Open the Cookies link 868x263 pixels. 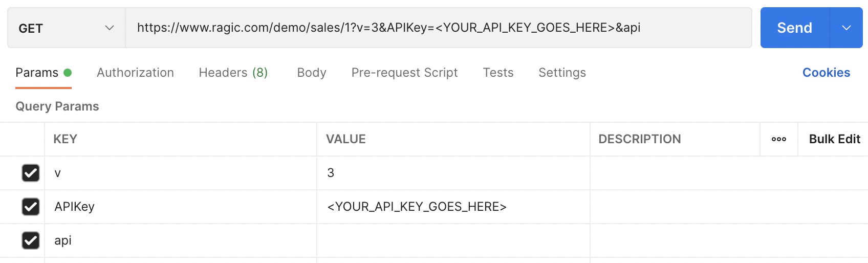click(826, 73)
